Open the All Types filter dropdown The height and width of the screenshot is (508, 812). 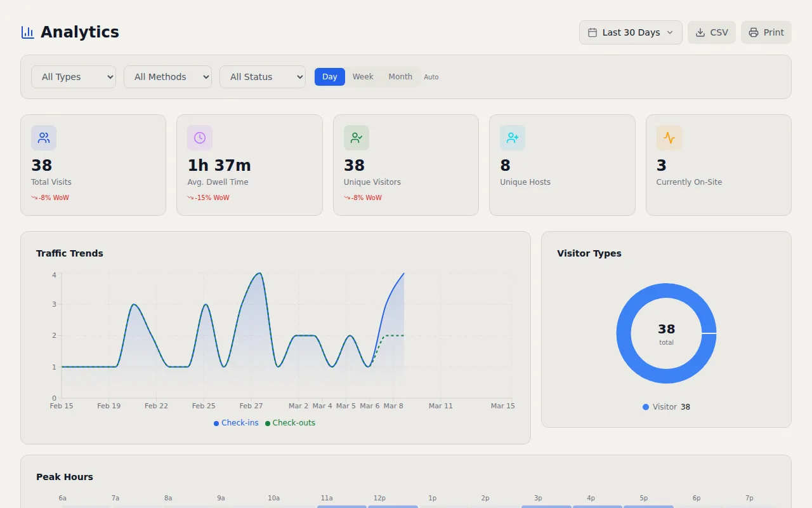pyautogui.click(x=73, y=76)
